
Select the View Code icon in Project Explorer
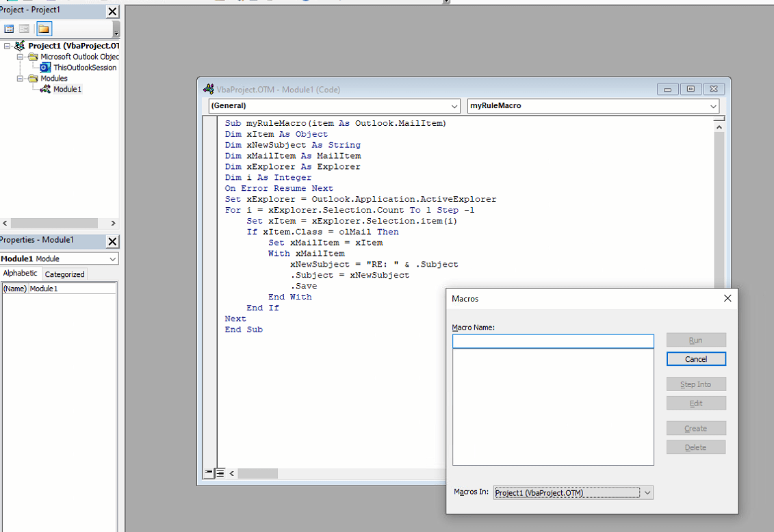coord(10,28)
